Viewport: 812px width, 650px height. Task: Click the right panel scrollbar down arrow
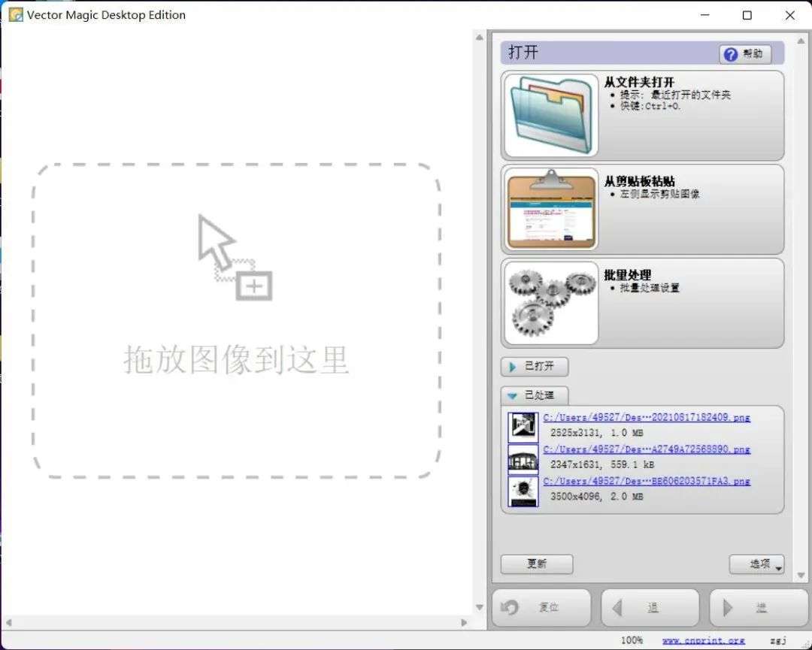click(x=801, y=575)
